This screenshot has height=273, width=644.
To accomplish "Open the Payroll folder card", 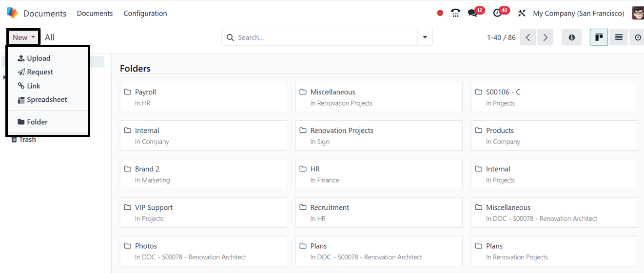I will [203, 97].
